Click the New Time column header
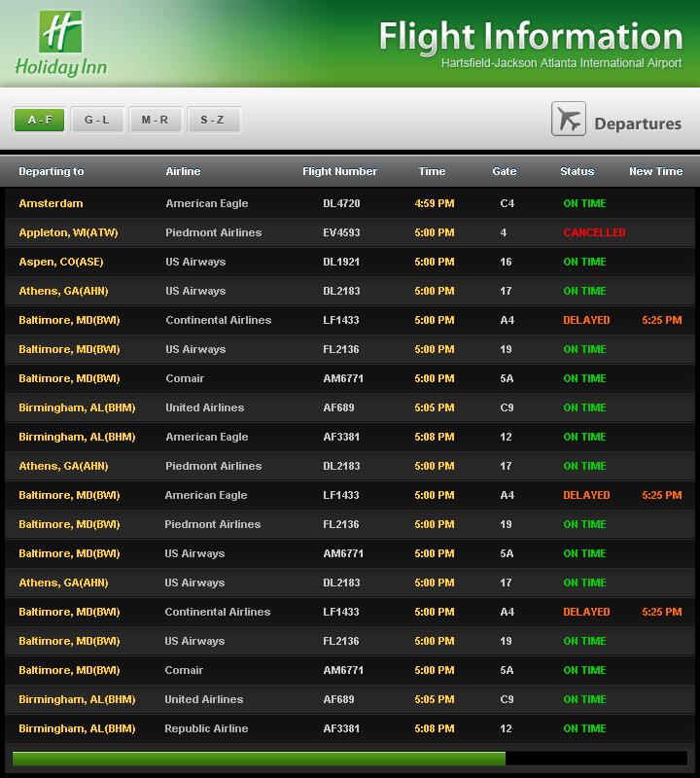700x778 pixels. click(x=656, y=171)
